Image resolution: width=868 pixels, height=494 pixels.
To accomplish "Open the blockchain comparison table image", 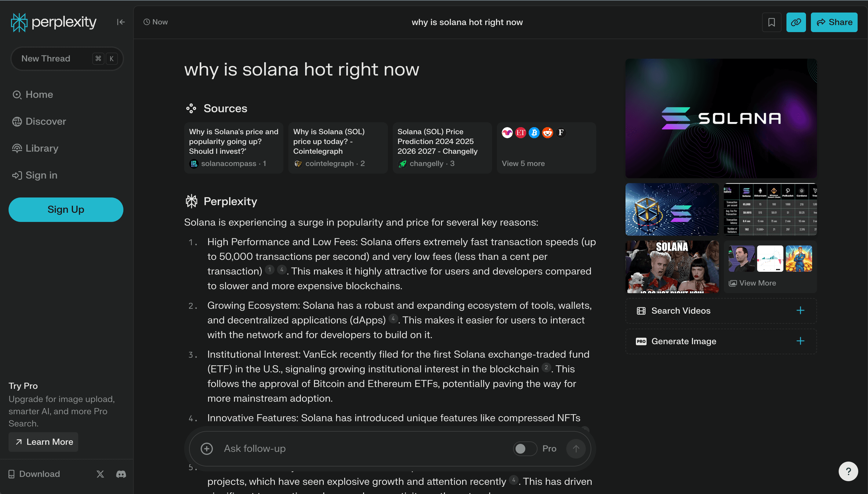I will click(x=770, y=209).
